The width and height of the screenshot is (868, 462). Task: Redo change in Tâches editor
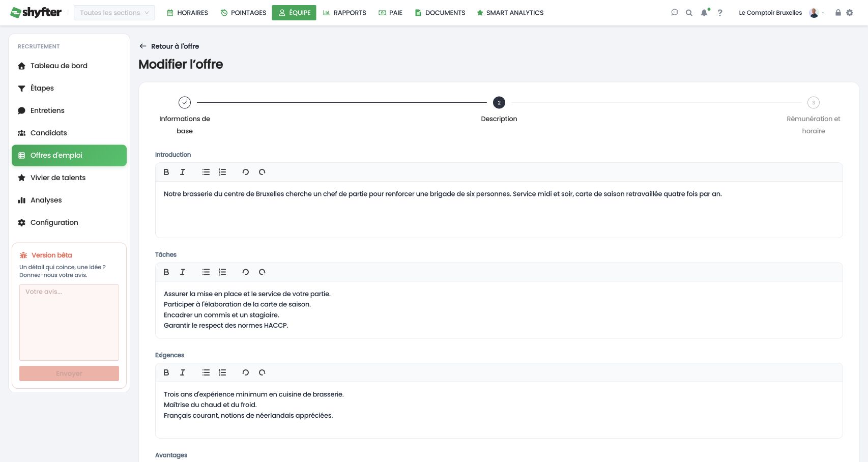[x=262, y=272]
